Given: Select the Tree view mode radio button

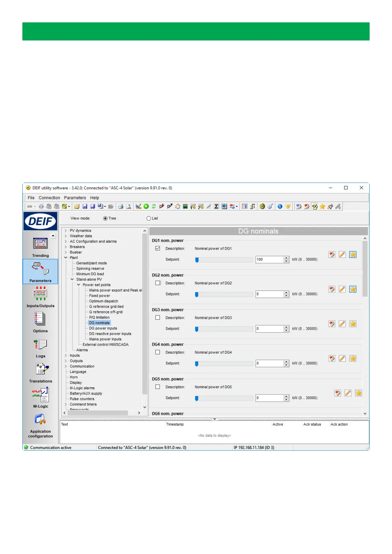Looking at the screenshot, I should point(105,218).
